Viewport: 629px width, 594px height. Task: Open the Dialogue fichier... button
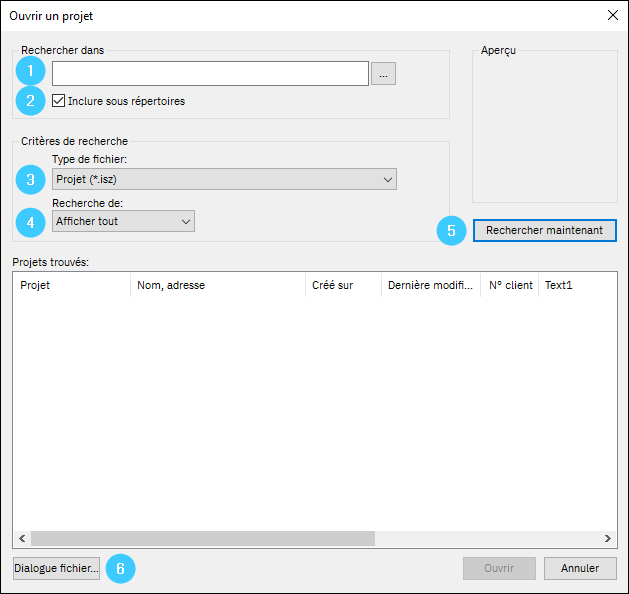click(56, 568)
